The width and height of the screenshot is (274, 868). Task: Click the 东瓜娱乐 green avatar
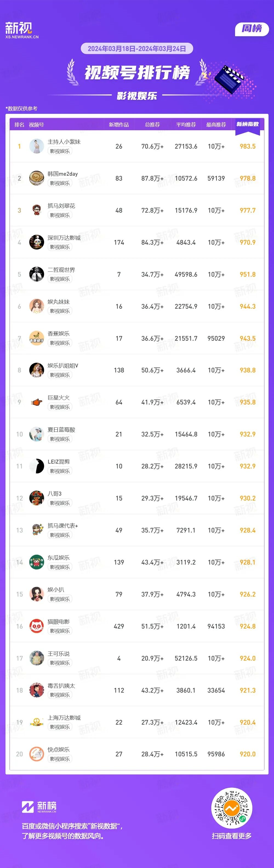click(36, 562)
